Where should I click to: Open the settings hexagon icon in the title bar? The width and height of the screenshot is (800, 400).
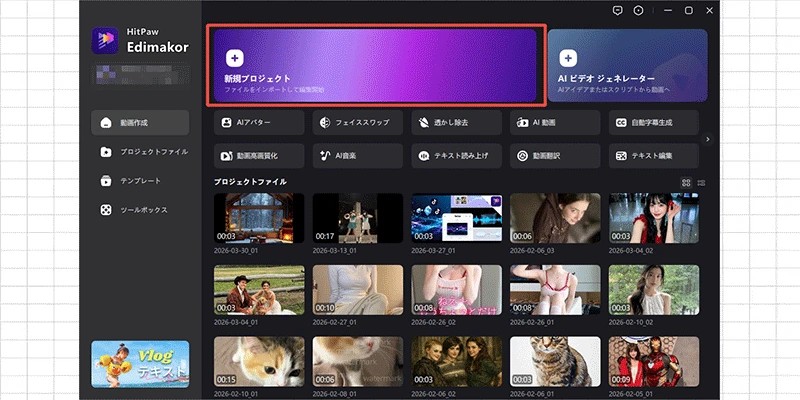click(x=638, y=11)
